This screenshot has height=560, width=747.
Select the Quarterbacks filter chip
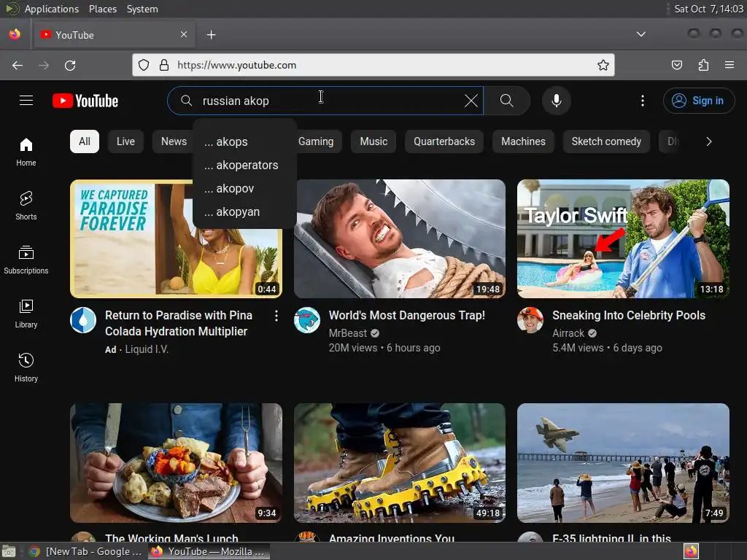point(444,141)
